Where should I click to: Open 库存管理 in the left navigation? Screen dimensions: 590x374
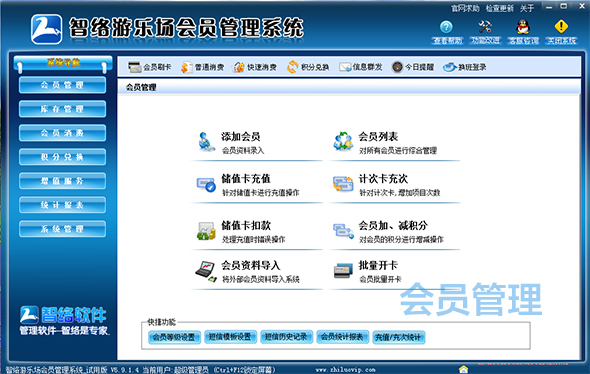(x=62, y=109)
